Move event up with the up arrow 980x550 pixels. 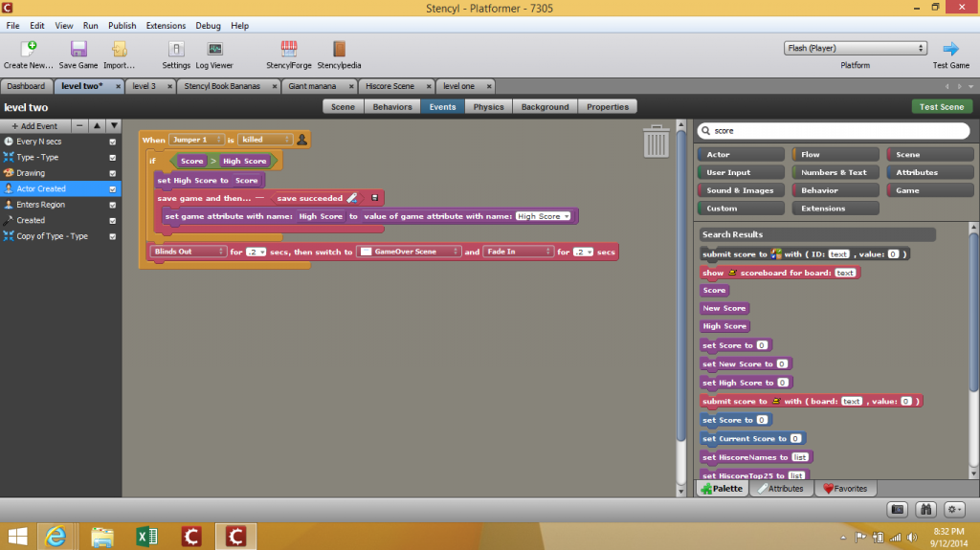(x=97, y=125)
